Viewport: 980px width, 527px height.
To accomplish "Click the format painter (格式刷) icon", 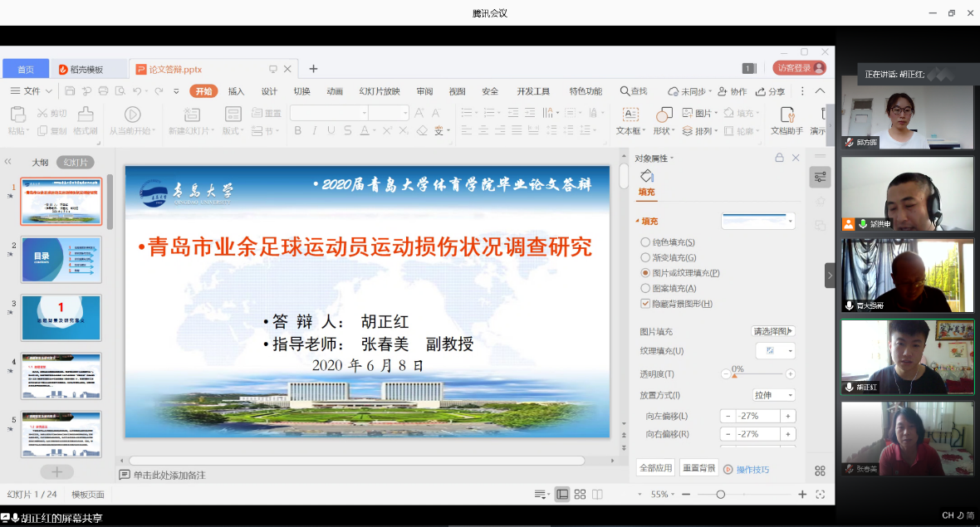I will [x=85, y=115].
